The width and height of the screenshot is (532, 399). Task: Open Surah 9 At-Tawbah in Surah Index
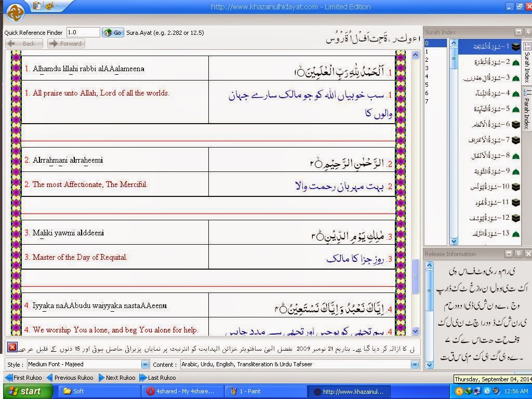click(x=490, y=171)
